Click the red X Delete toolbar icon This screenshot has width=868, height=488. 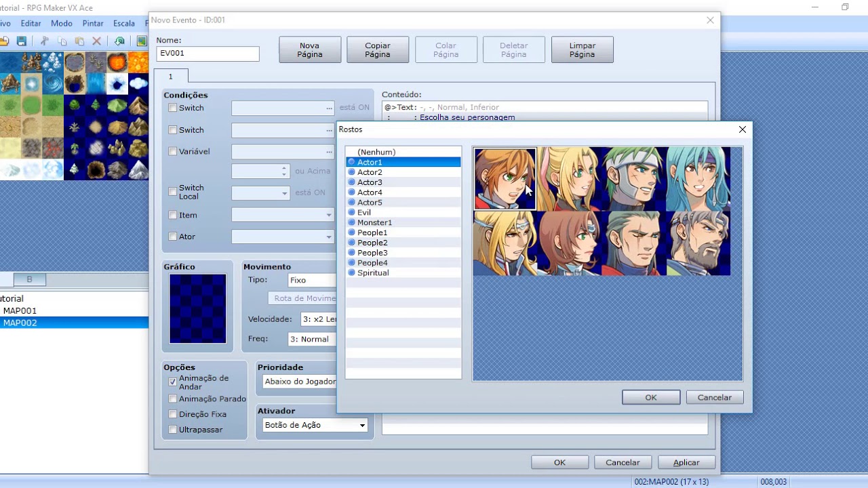point(97,41)
